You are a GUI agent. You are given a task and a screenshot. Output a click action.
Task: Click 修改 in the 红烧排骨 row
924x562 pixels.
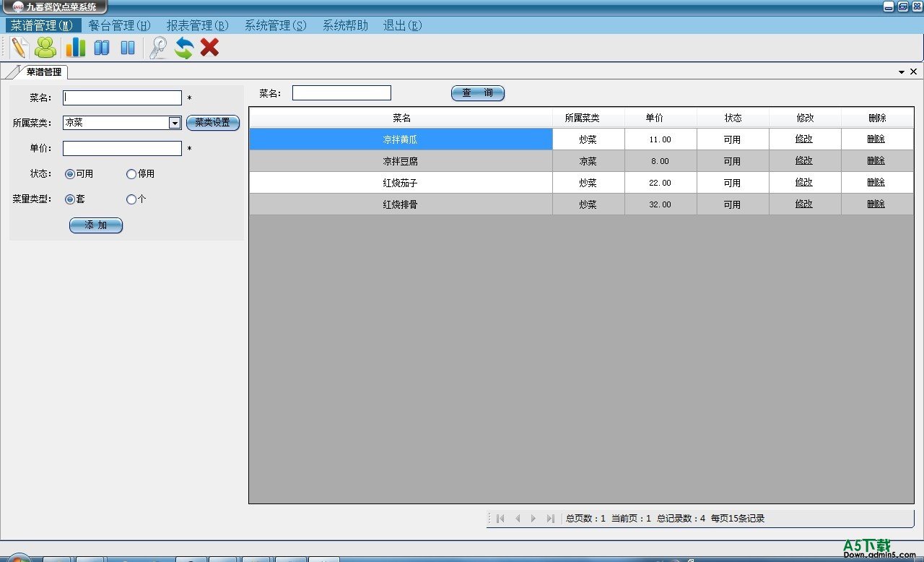(804, 204)
